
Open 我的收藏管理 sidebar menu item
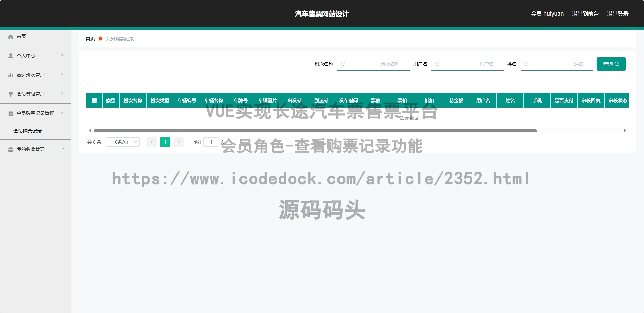pyautogui.click(x=35, y=149)
